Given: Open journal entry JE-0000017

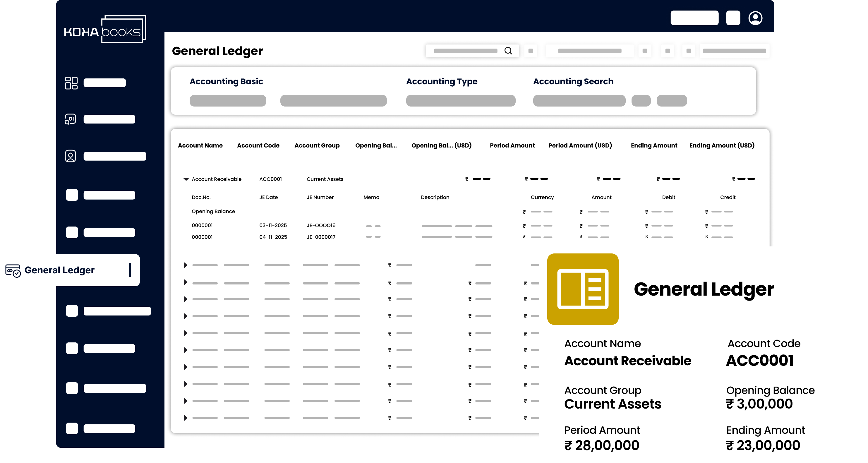Looking at the screenshot, I should click(x=321, y=237).
